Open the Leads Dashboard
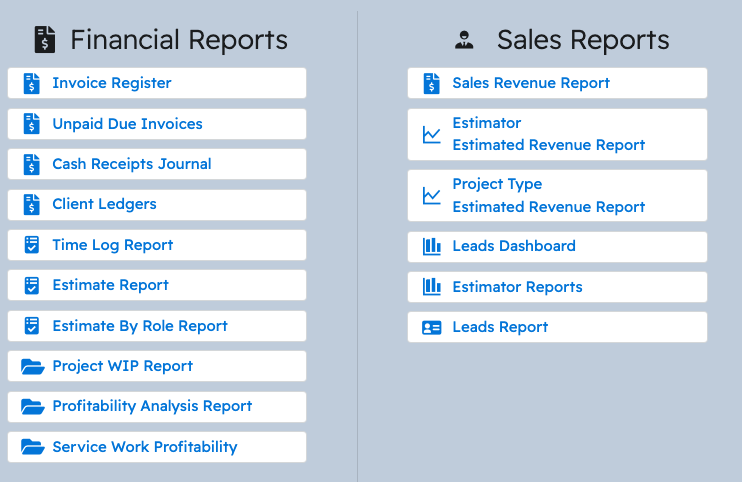This screenshot has height=482, width=742. [557, 247]
